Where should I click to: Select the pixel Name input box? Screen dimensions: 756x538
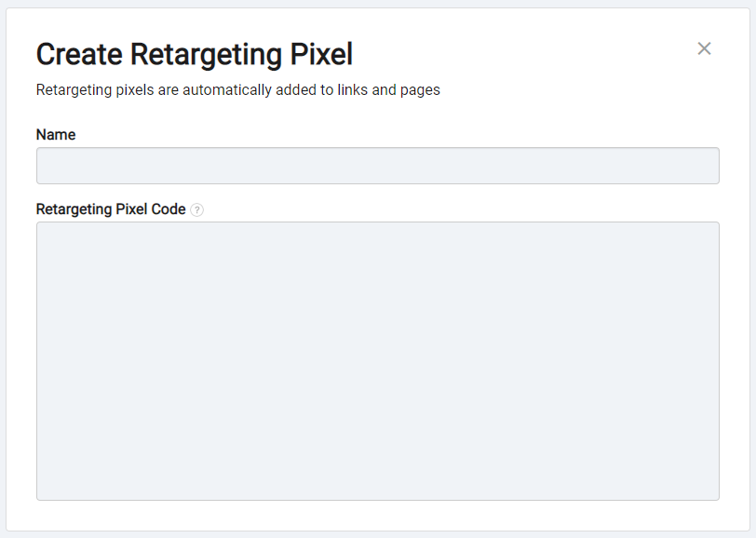click(378, 166)
